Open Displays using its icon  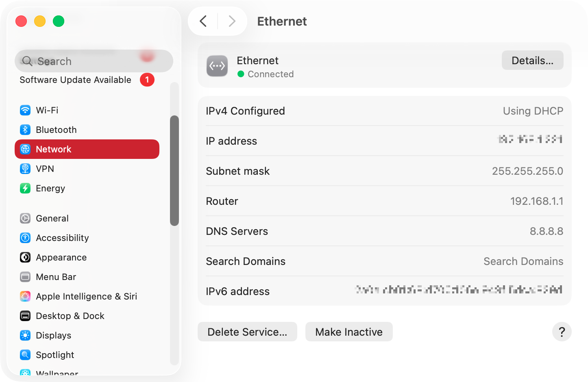(x=25, y=335)
